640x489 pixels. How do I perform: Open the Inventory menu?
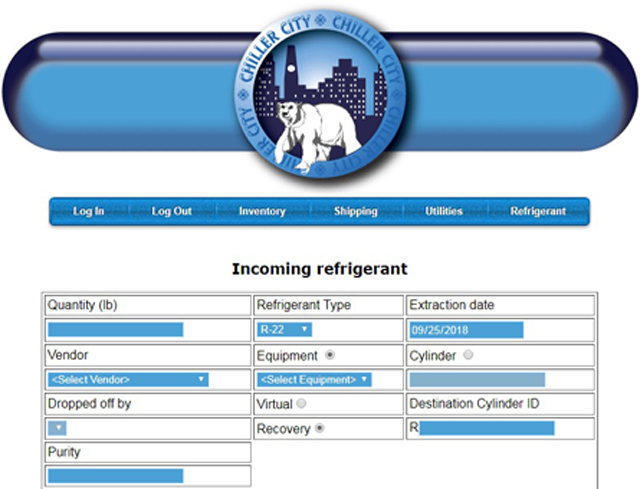[262, 211]
